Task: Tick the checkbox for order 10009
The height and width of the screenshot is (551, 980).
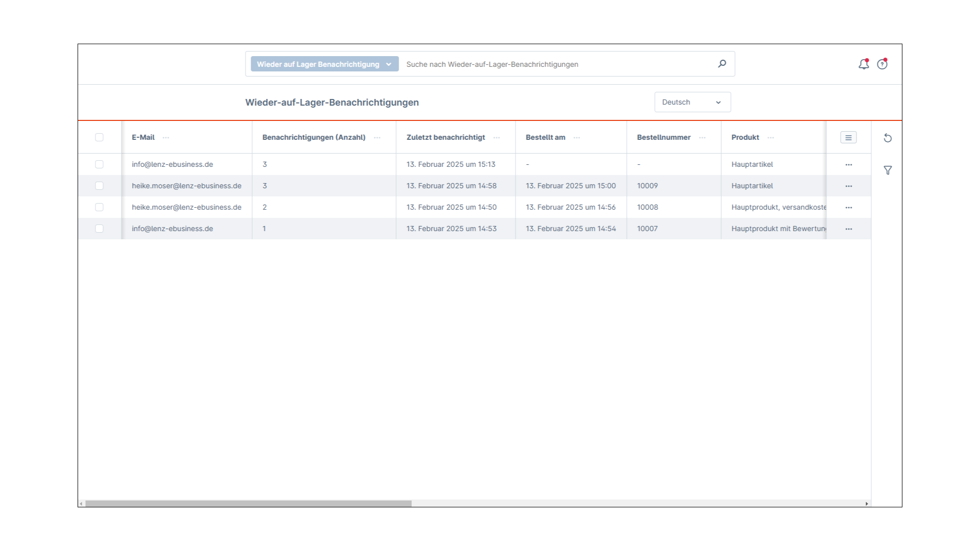Action: point(99,186)
